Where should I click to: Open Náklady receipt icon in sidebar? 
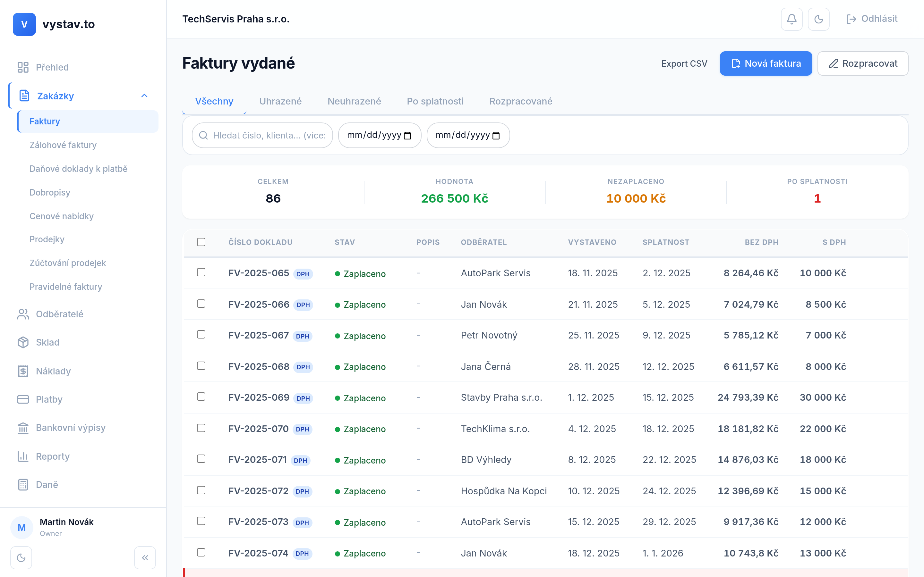pos(23,371)
